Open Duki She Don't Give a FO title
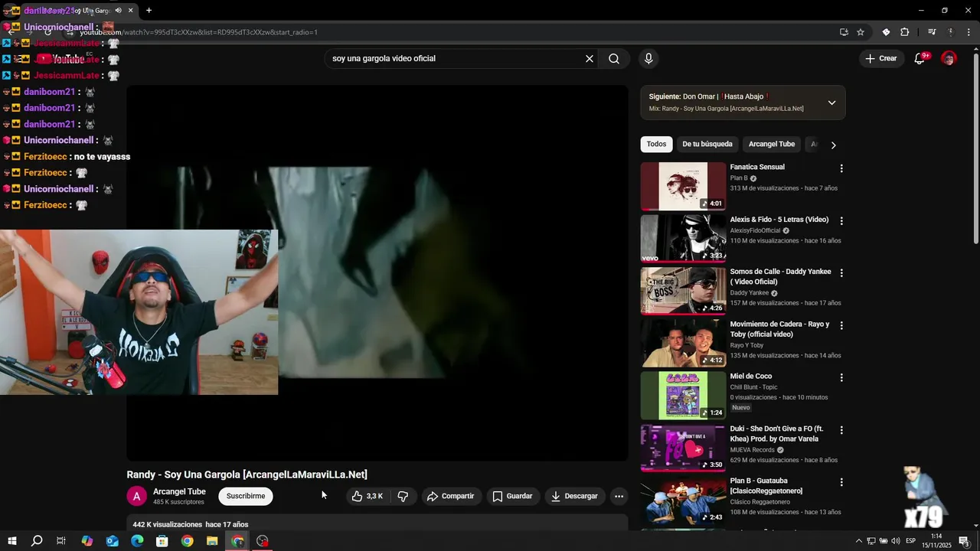The height and width of the screenshot is (551, 980). (x=776, y=434)
